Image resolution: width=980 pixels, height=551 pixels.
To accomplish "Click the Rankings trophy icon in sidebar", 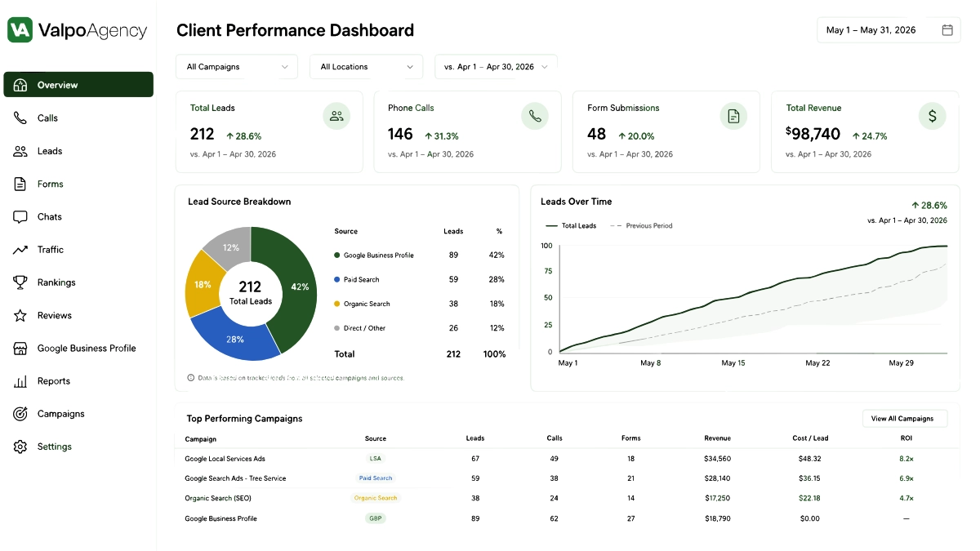I will click(20, 282).
